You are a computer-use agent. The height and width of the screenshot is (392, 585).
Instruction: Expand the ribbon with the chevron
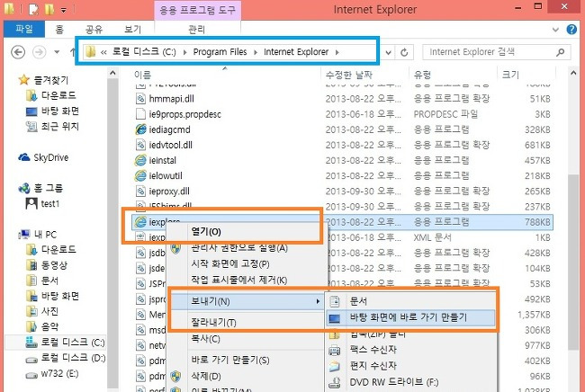[x=555, y=30]
